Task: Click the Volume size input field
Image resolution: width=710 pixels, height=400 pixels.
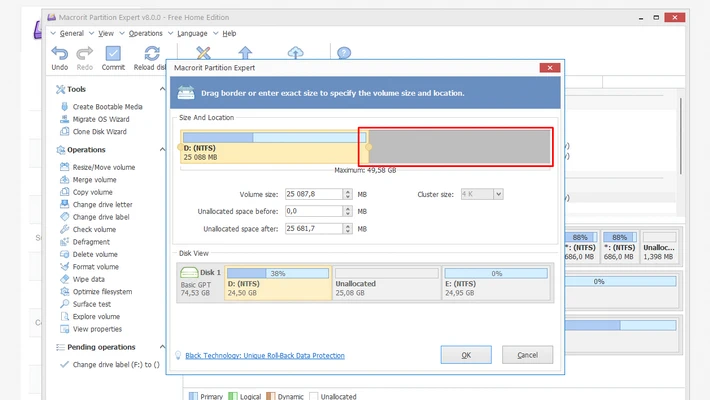Action: click(314, 194)
